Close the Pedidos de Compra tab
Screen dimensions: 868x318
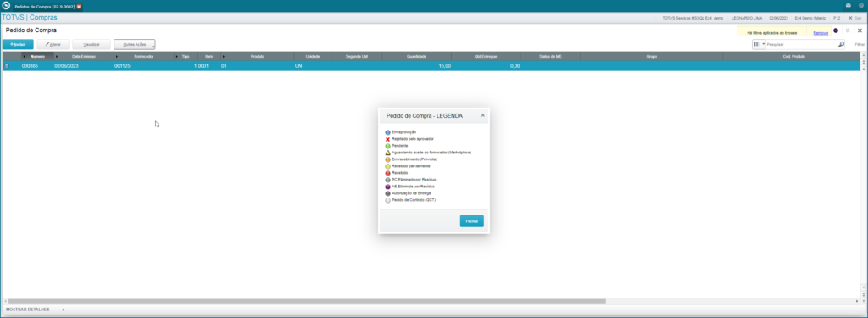[x=79, y=7]
